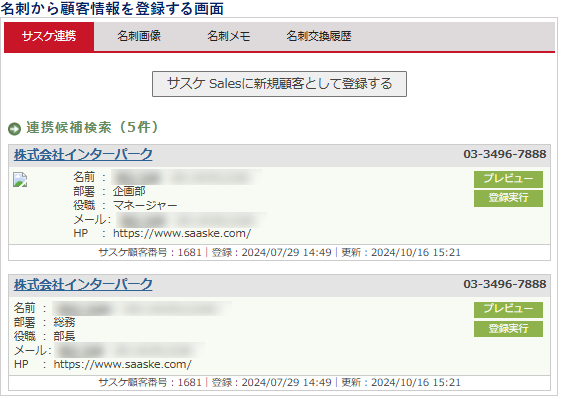Select the page title 名刺から顧客情報を登録する画面
Viewport: 561px width, 399px height.
tap(112, 8)
